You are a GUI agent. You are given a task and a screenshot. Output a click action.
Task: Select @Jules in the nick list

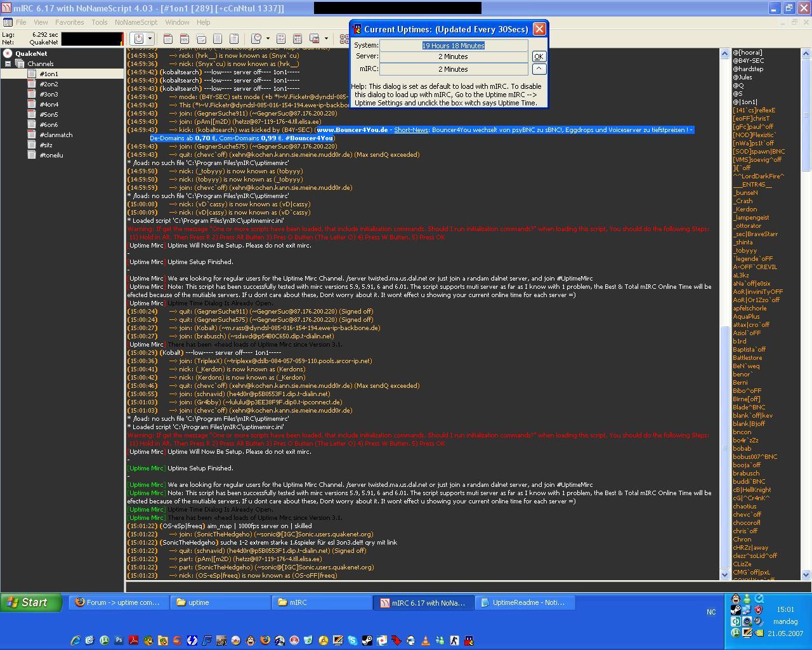point(743,77)
